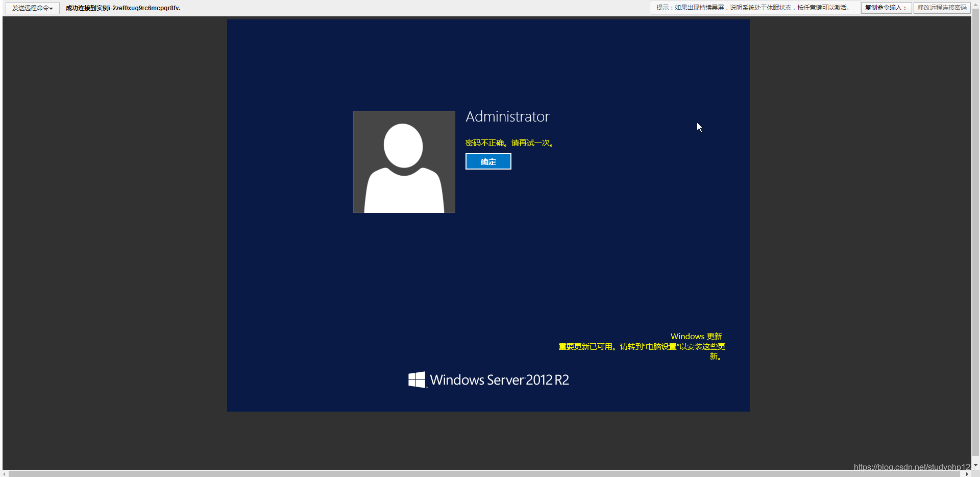Click the 确定 button
The width and height of the screenshot is (980, 477).
point(488,161)
